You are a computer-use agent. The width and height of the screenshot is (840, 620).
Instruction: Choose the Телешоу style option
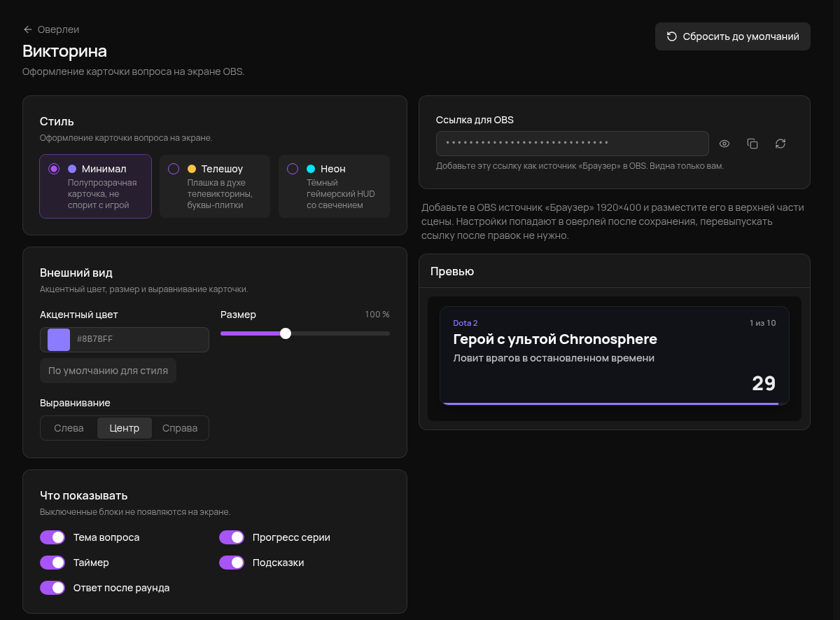215,186
